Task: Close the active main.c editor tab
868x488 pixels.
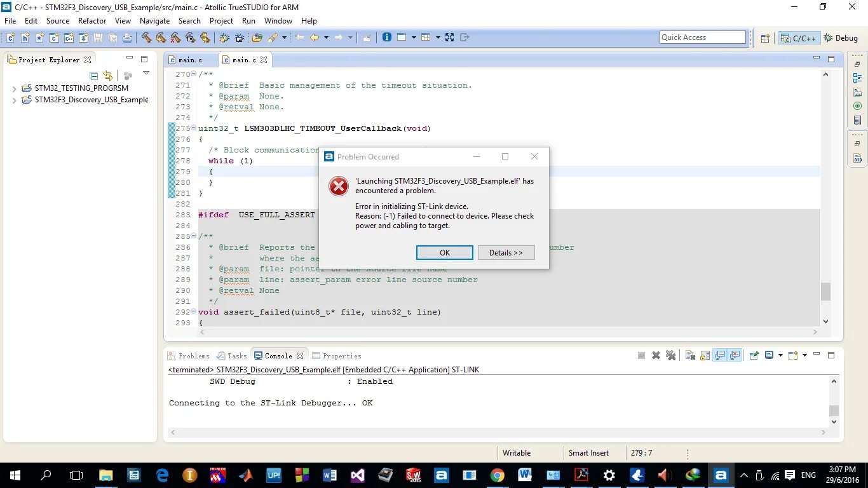Action: (264, 60)
